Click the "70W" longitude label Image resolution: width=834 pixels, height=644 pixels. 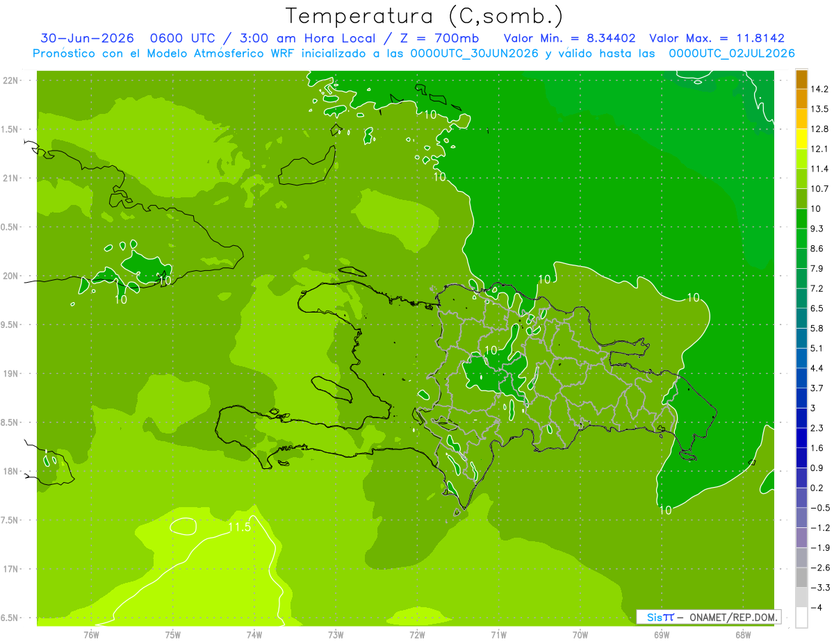tap(580, 634)
